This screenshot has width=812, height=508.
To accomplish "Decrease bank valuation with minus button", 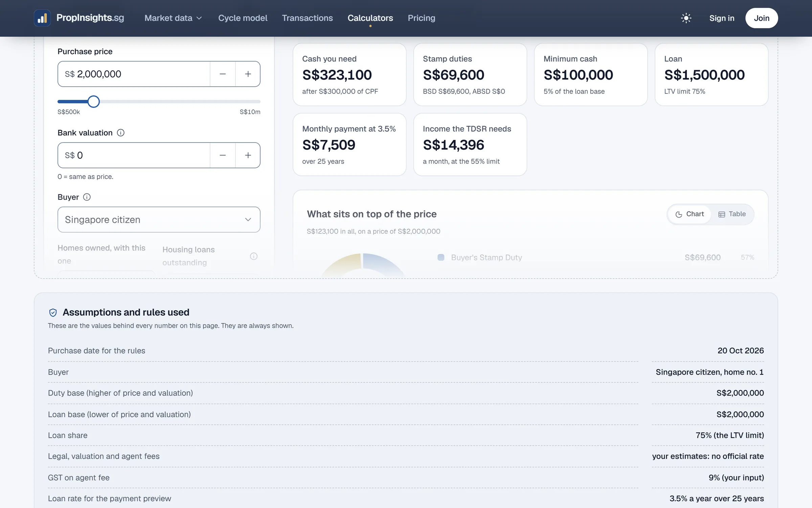I will (x=223, y=155).
